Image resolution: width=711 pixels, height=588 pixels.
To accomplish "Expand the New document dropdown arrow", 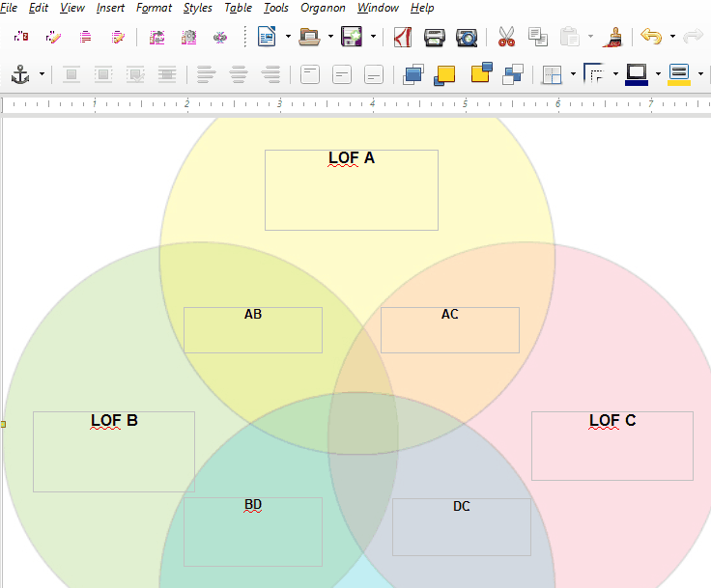I will [288, 37].
